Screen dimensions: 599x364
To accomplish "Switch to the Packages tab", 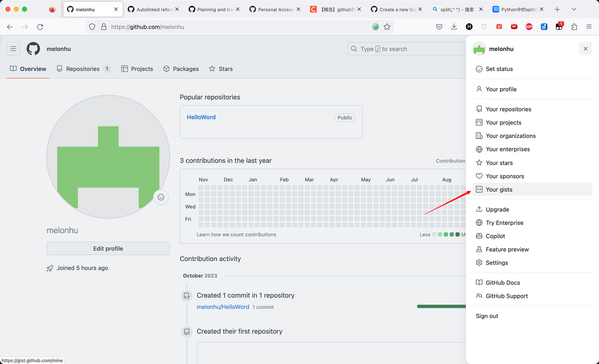I will [181, 69].
